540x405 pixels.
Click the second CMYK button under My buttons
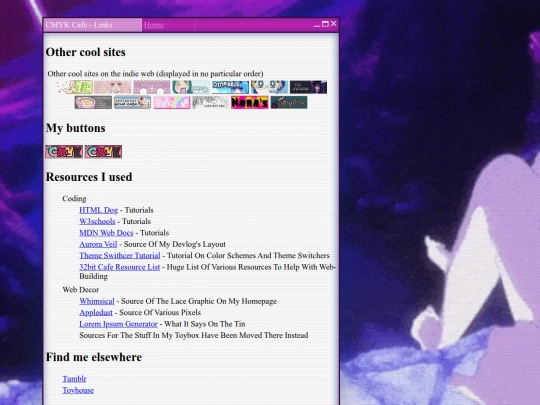click(x=103, y=152)
